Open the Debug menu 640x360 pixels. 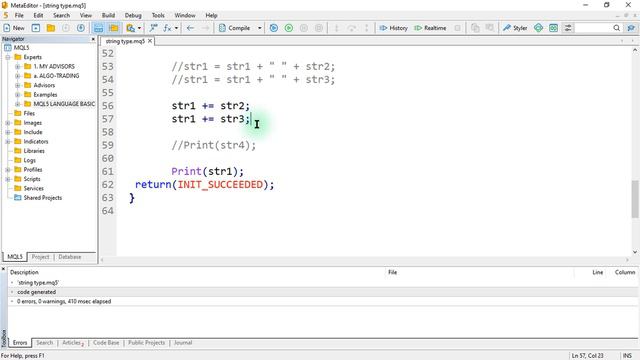[133, 15]
